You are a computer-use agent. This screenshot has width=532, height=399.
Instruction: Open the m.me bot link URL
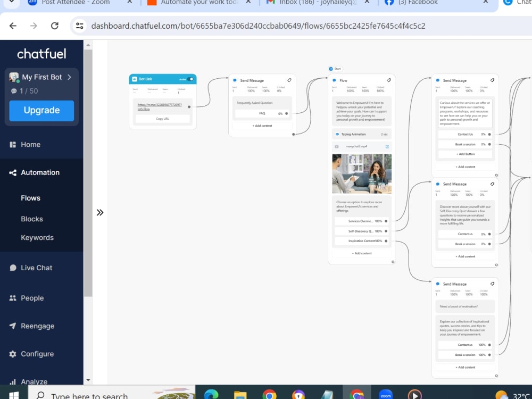(160, 107)
